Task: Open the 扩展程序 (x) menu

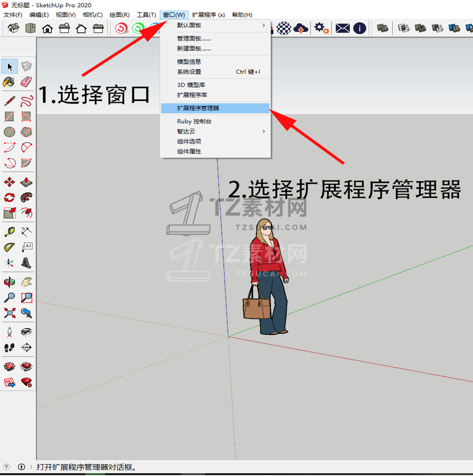Action: [208, 15]
